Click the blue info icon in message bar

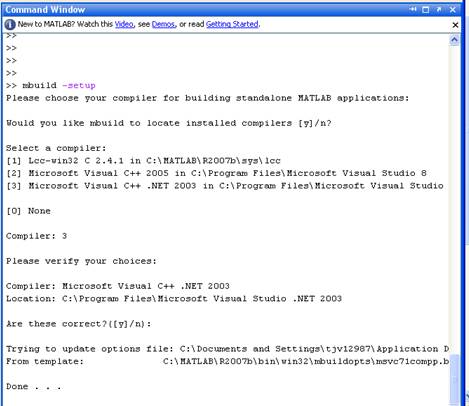pos(10,24)
